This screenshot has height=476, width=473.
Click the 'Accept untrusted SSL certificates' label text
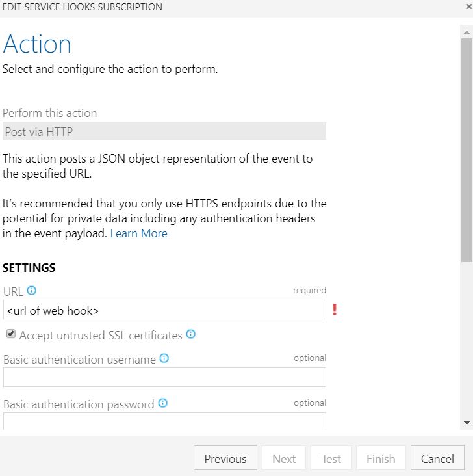101,336
